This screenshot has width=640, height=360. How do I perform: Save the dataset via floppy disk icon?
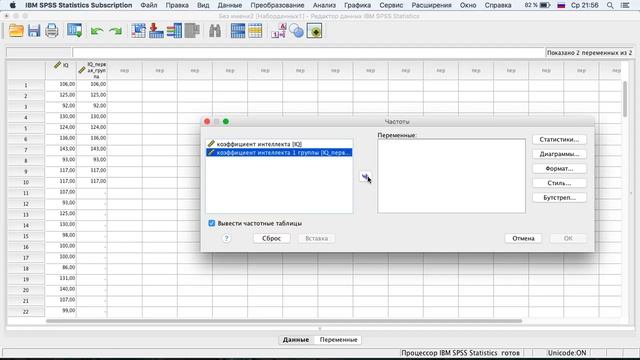pos(34,31)
